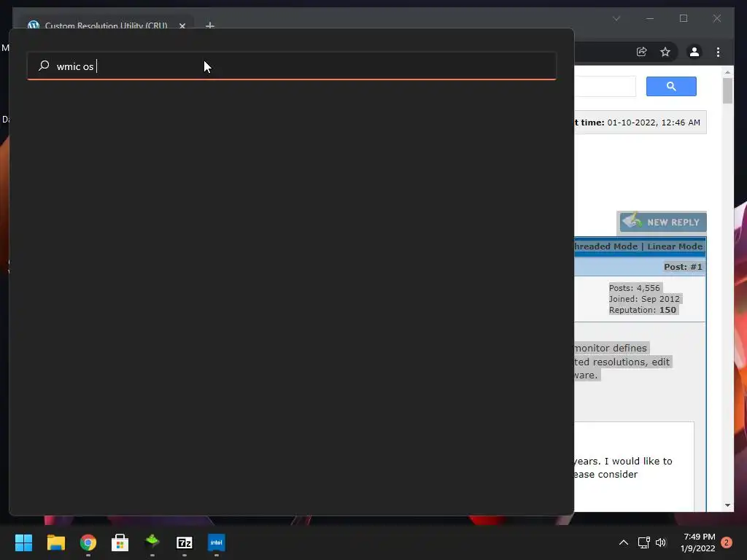747x560 pixels.
Task: Switch to Linear Mode view
Action: tap(675, 246)
